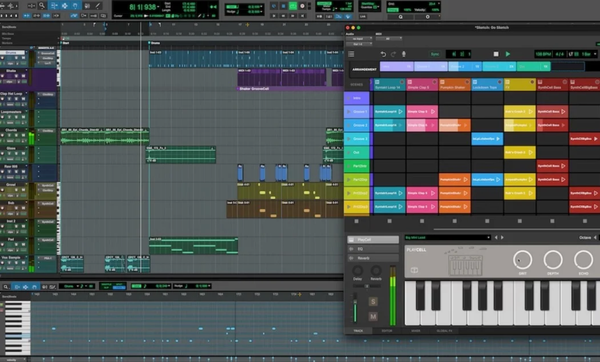Screen dimensions: 600x362
Task: Open the audio output dropdown below input
Action: click(x=359, y=44)
